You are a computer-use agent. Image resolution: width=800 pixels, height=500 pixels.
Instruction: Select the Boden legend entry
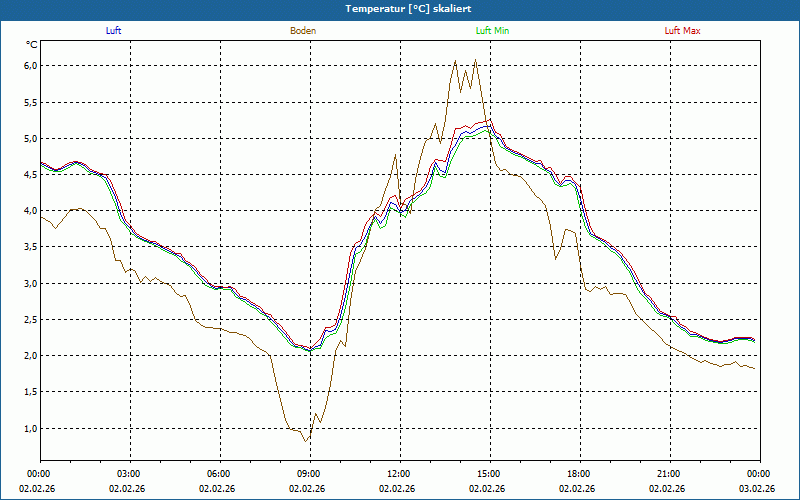(303, 30)
